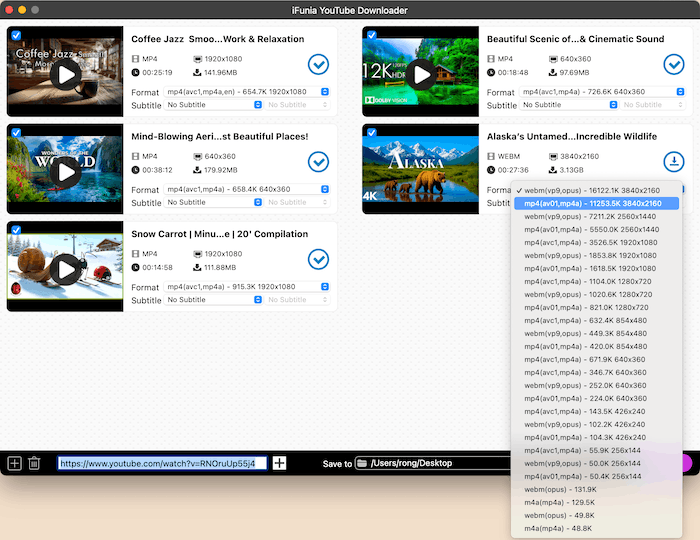Click the checkmark circle for Beautiful Scenic video

[674, 65]
